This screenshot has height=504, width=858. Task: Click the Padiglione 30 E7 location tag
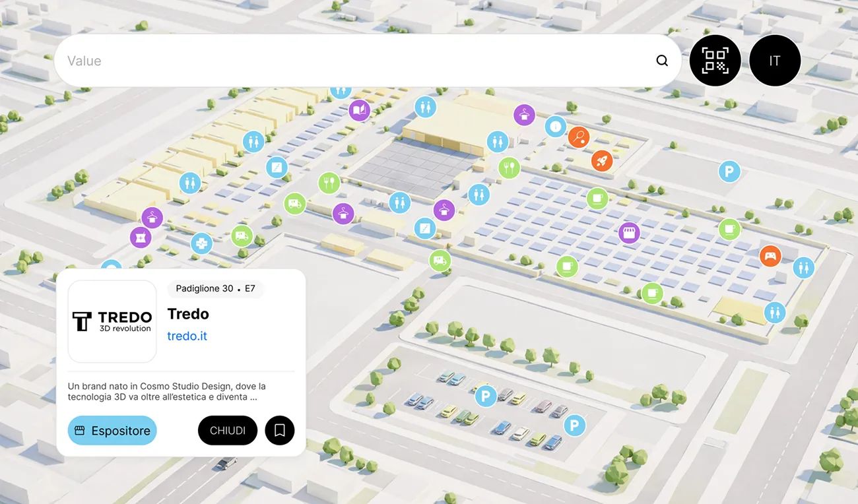point(215,288)
